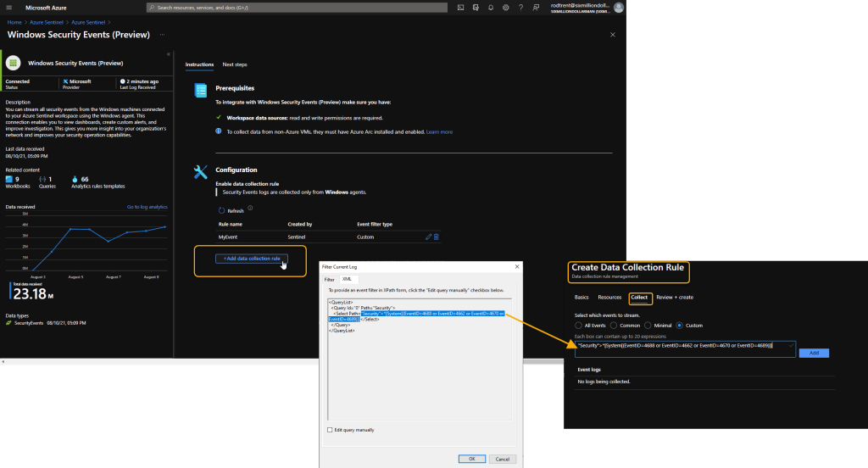Click the Home breadcrumb link

click(14, 23)
